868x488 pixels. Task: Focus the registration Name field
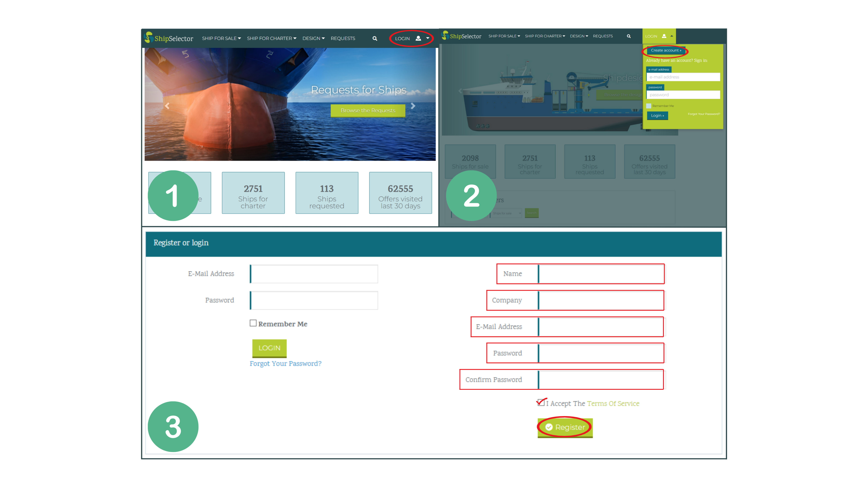click(602, 274)
